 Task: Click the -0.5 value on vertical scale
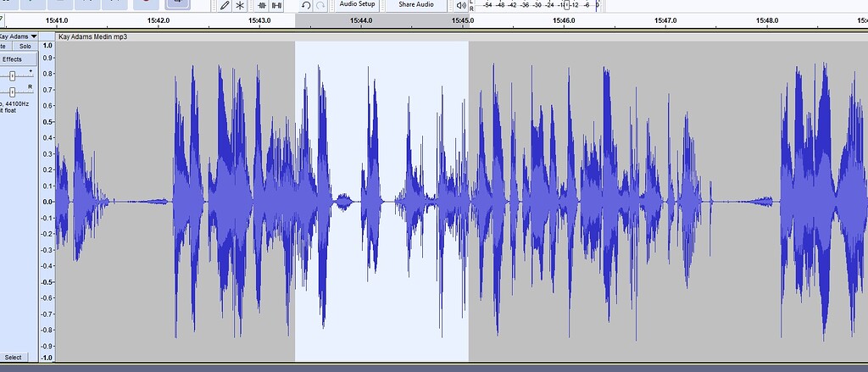point(47,282)
